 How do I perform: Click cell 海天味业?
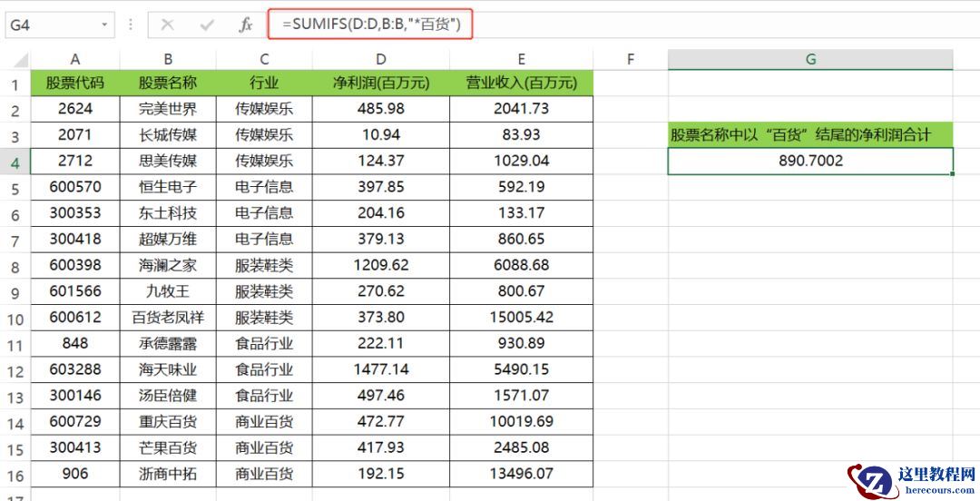point(168,369)
